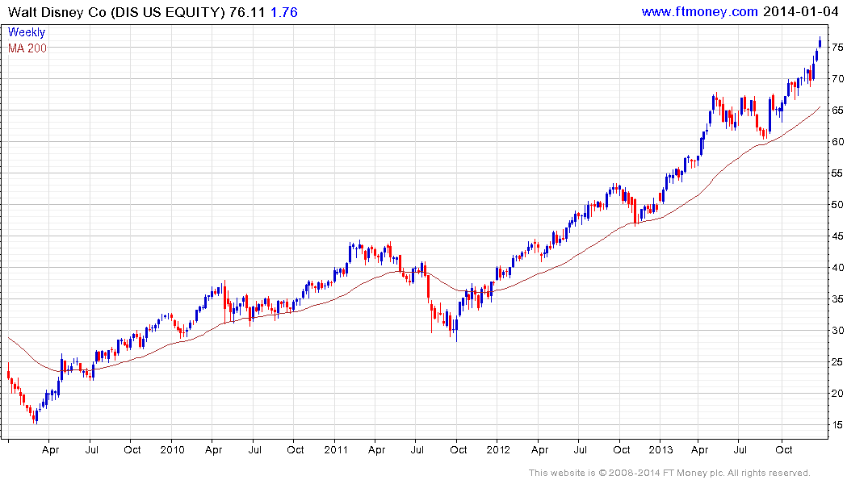The height and width of the screenshot is (484, 868).
Task: Click the 50 price axis label
Action: pyautogui.click(x=837, y=205)
